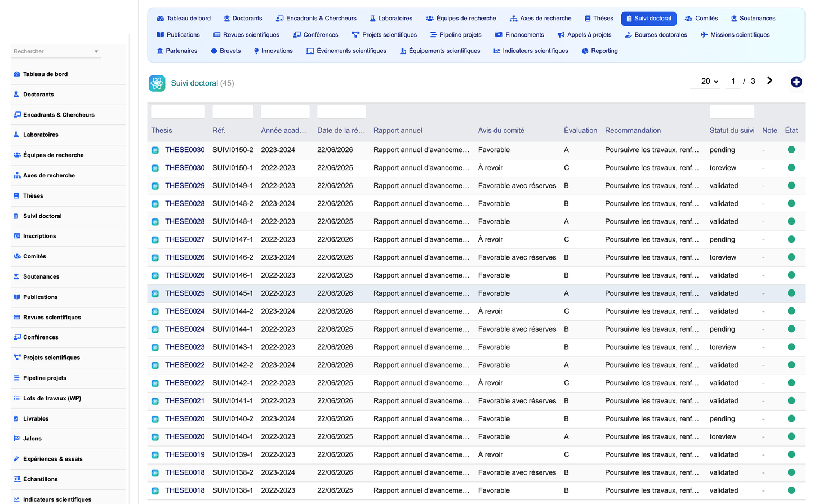Click Doctorants sidebar icon
Viewport: 814px width, 504px height.
pos(17,95)
